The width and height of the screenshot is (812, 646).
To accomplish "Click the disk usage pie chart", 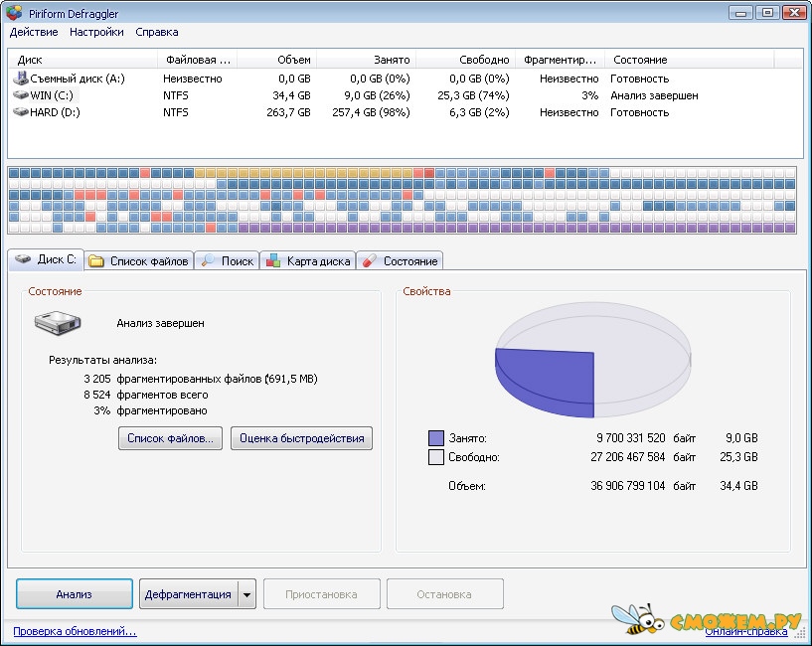I will [593, 360].
